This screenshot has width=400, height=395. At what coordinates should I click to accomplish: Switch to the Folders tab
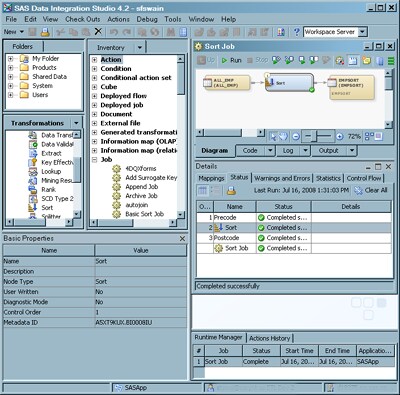point(22,47)
